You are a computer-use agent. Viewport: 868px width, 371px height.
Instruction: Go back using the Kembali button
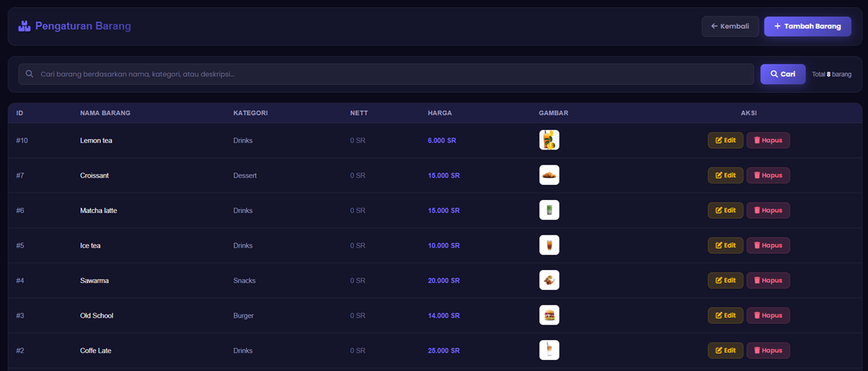[730, 26]
